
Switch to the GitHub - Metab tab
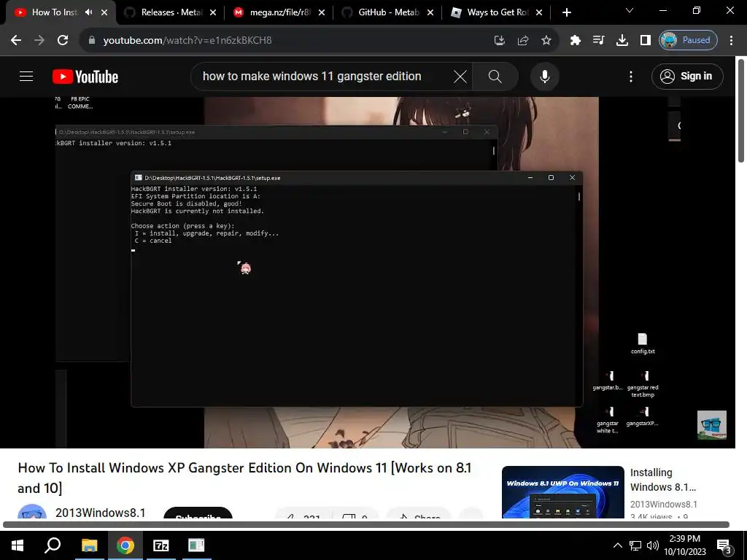(388, 12)
